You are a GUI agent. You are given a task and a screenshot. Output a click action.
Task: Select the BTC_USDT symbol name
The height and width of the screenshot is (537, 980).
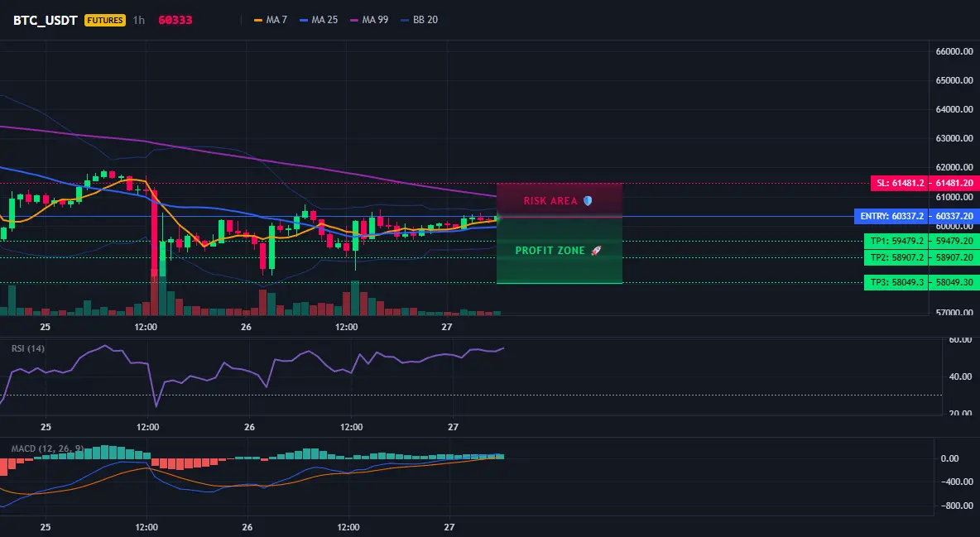point(46,20)
